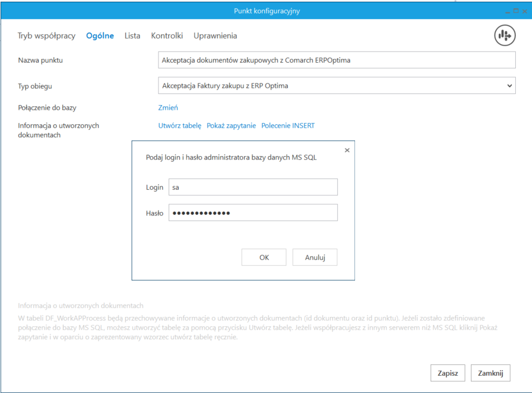Image resolution: width=532 pixels, height=393 pixels.
Task: Click the Zmień database connection link
Action: click(168, 107)
